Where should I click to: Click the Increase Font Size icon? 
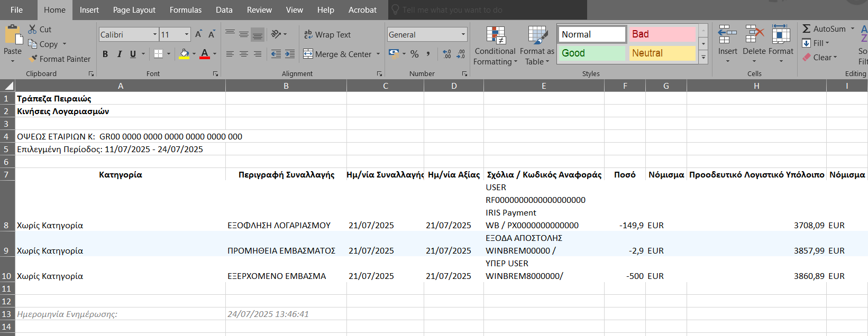click(x=198, y=34)
